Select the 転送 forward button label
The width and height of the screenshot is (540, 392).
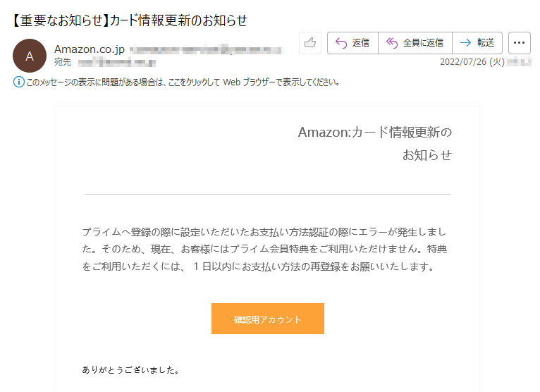(486, 43)
